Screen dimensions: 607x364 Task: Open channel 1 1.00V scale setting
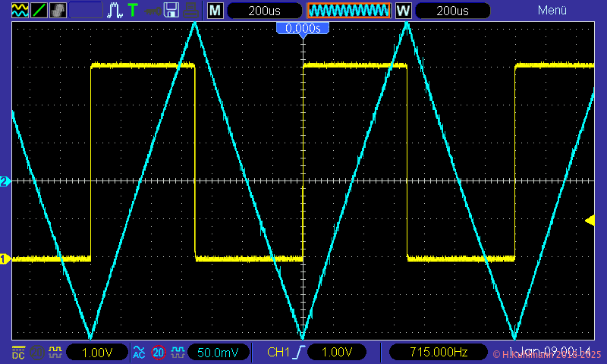(96, 353)
